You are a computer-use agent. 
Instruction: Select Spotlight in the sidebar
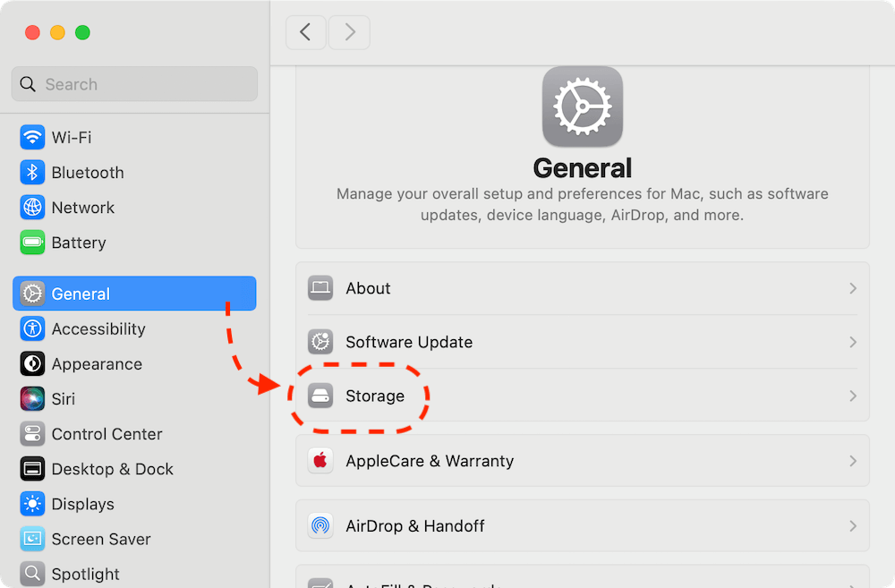(x=85, y=574)
